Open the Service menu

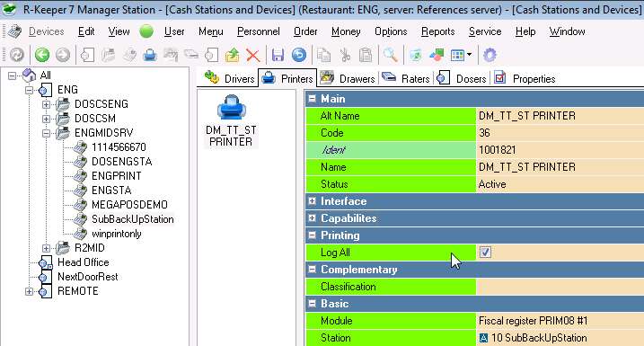pos(485,31)
